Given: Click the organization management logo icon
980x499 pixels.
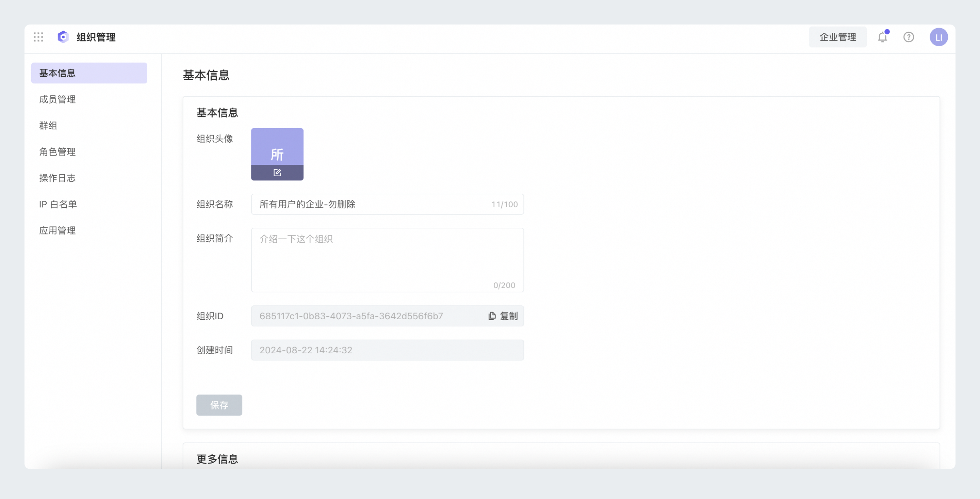Looking at the screenshot, I should pyautogui.click(x=63, y=37).
